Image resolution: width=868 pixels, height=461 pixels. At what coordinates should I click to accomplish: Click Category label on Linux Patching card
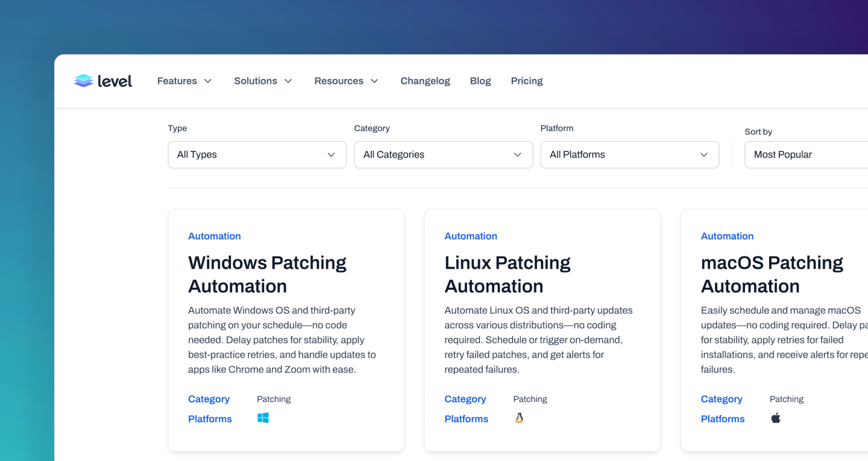[x=465, y=399]
